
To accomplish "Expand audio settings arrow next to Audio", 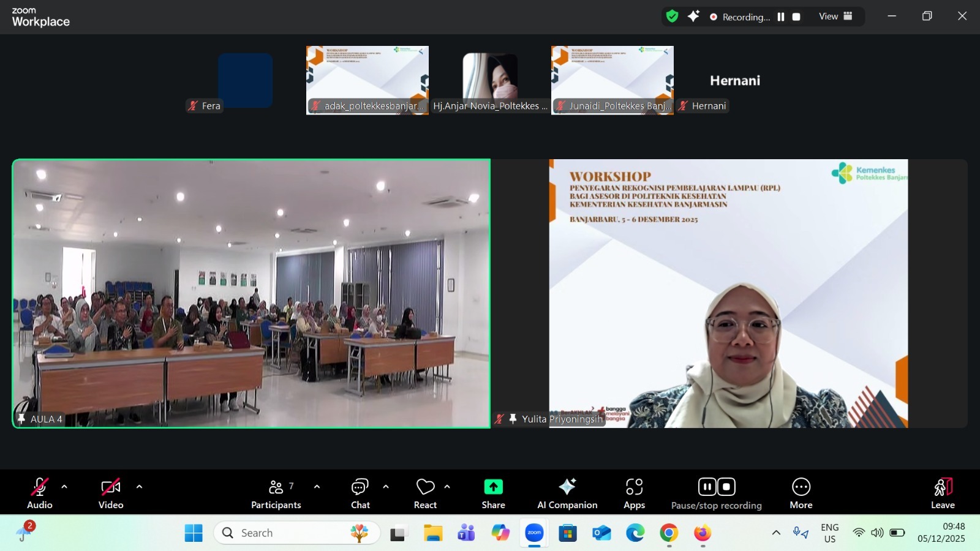I will click(64, 487).
